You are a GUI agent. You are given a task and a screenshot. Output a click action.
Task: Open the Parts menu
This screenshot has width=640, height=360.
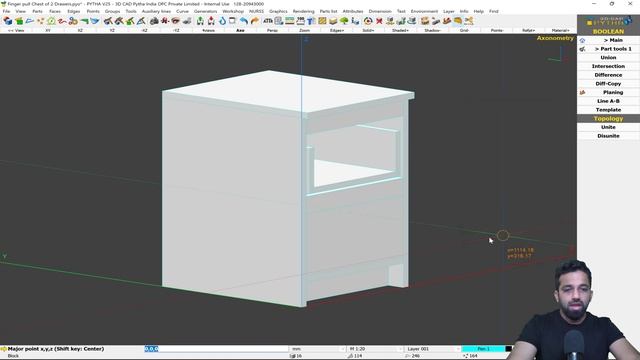point(37,11)
